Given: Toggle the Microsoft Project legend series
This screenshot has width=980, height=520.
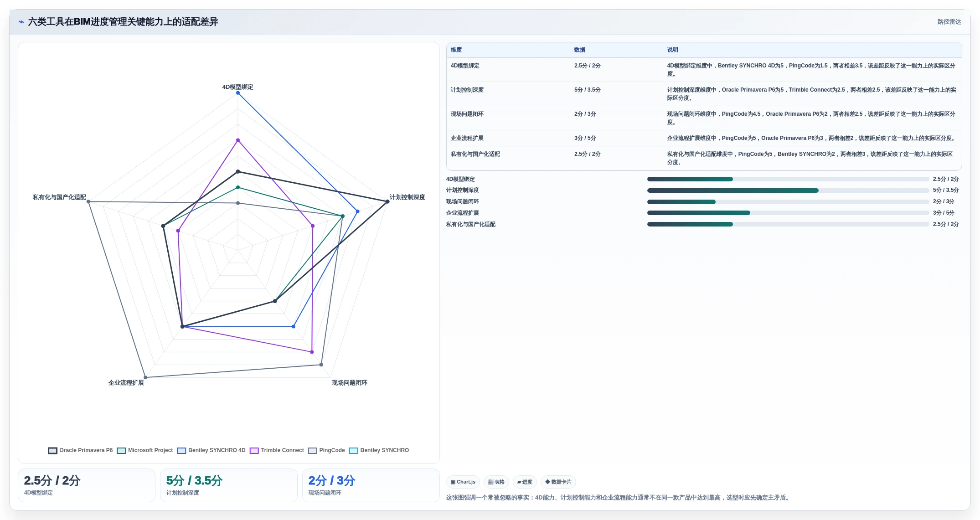Looking at the screenshot, I should pyautogui.click(x=145, y=450).
